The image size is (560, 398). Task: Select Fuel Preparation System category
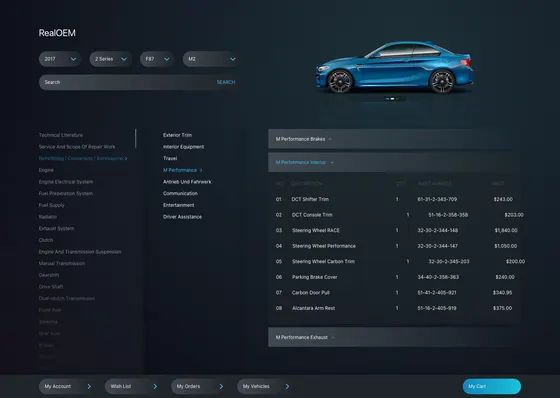coord(66,193)
